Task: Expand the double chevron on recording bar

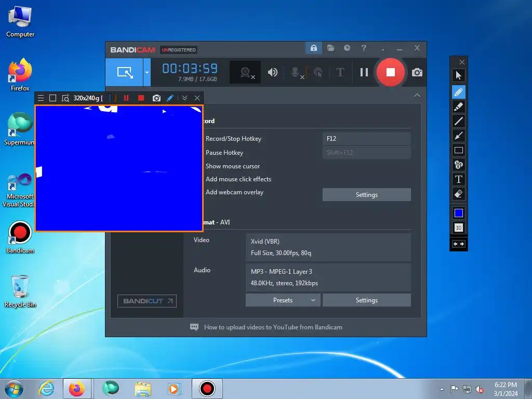Action: point(184,98)
